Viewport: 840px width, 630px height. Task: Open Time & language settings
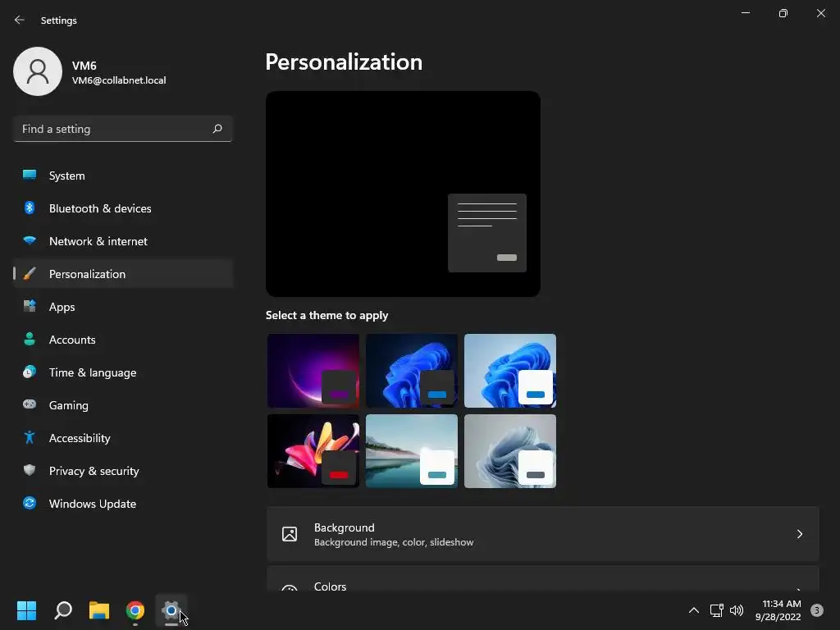click(x=123, y=372)
